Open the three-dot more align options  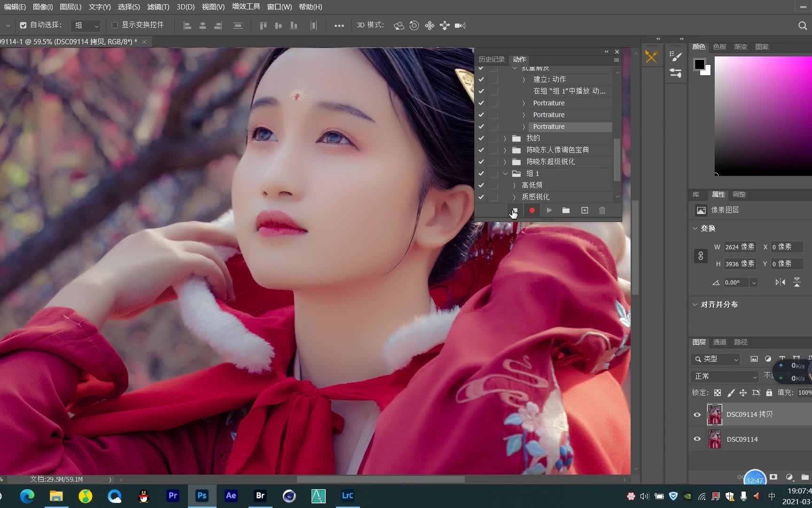[339, 26]
